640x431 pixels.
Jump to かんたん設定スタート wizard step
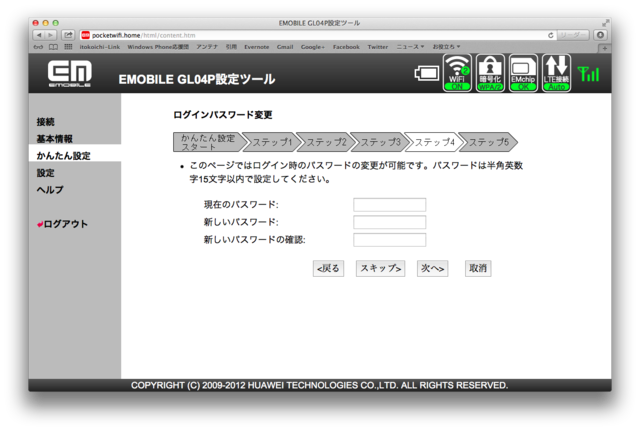(x=208, y=142)
